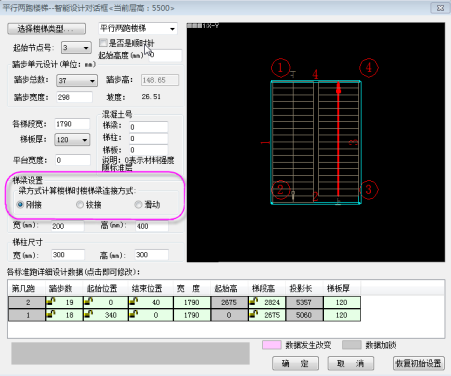Click node marker 2 in the preview

pyautogui.click(x=281, y=190)
